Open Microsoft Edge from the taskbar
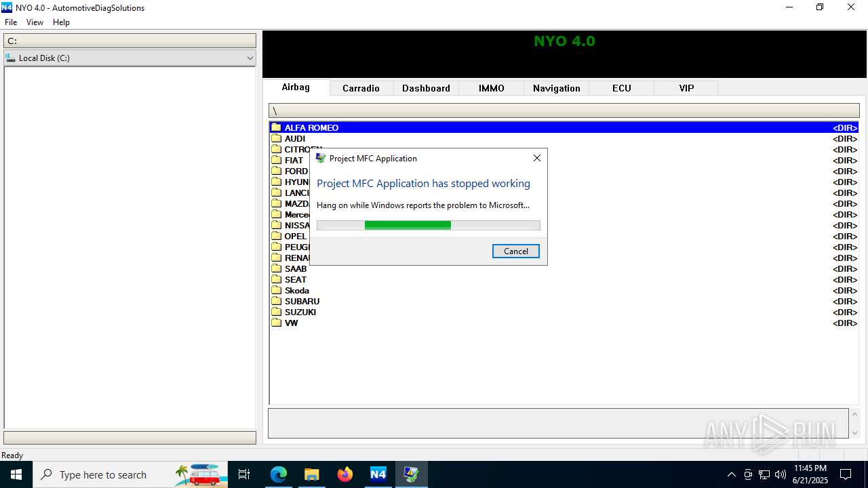This screenshot has height=488, width=868. tap(279, 474)
